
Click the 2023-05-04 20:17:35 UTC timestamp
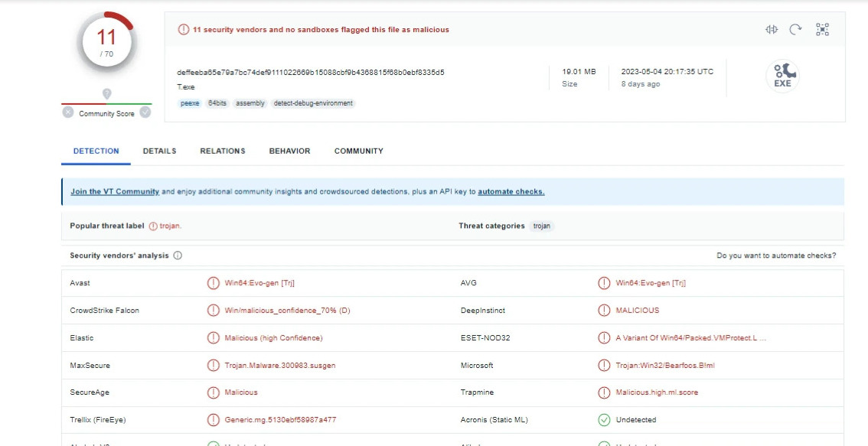667,72
